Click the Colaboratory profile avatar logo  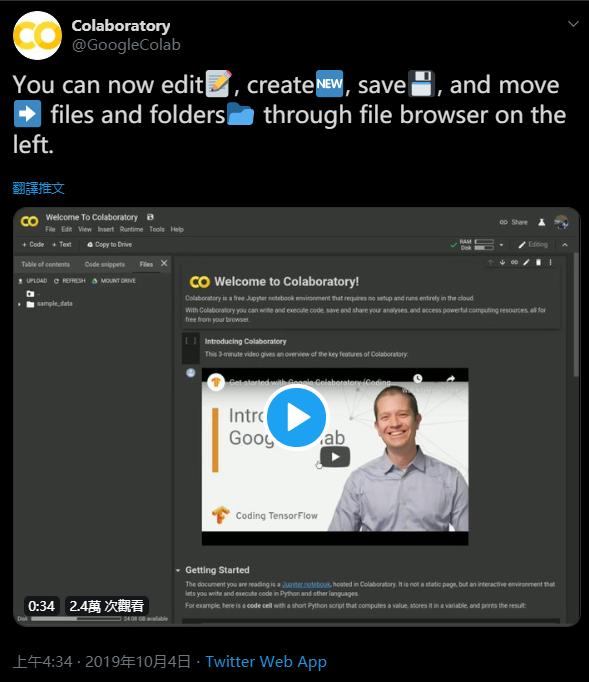click(x=37, y=35)
